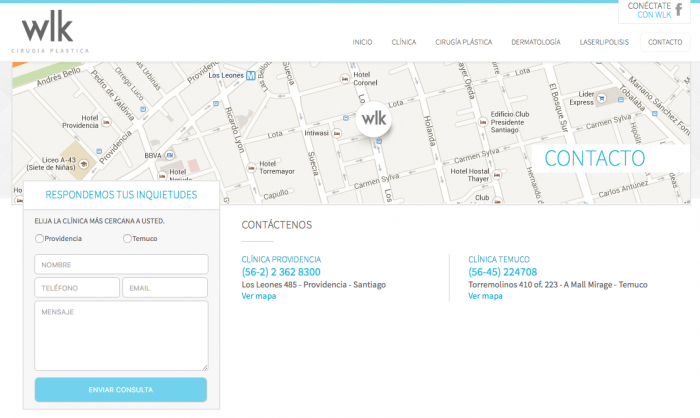Focus the Email input field
Screen dimensions: 700x418
coord(164,288)
